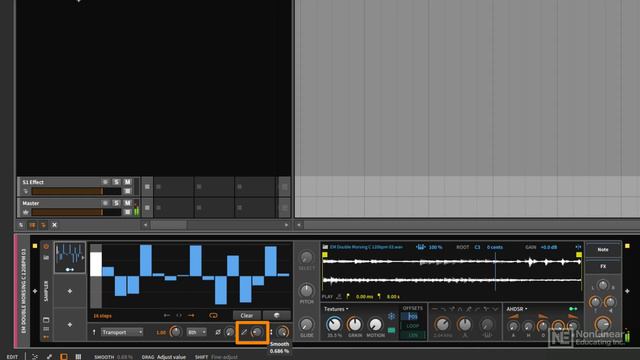Click the first orange icon below the track list
640x360 pixels.
click(x=32, y=225)
